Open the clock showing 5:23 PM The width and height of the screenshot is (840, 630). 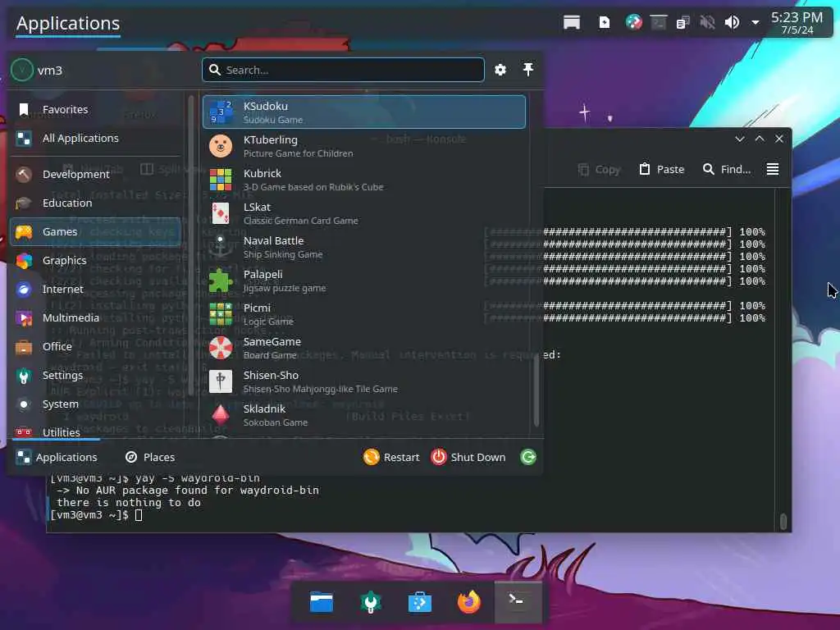coord(797,23)
